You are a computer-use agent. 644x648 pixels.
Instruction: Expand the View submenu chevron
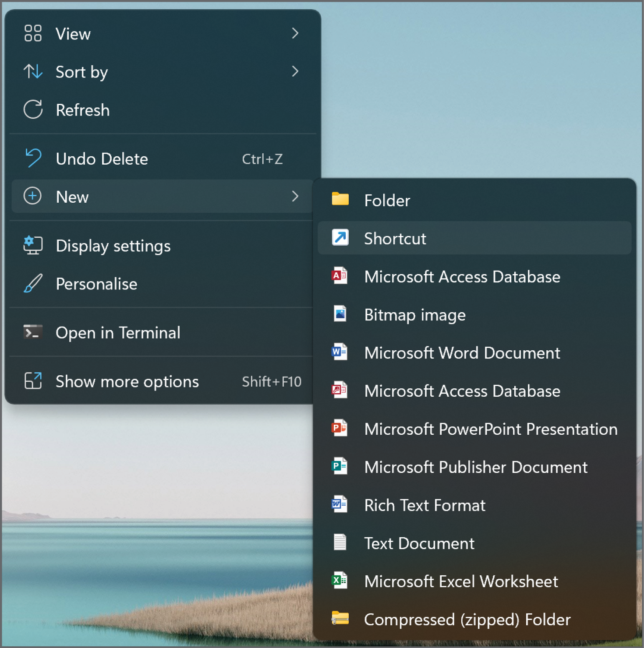tap(295, 33)
